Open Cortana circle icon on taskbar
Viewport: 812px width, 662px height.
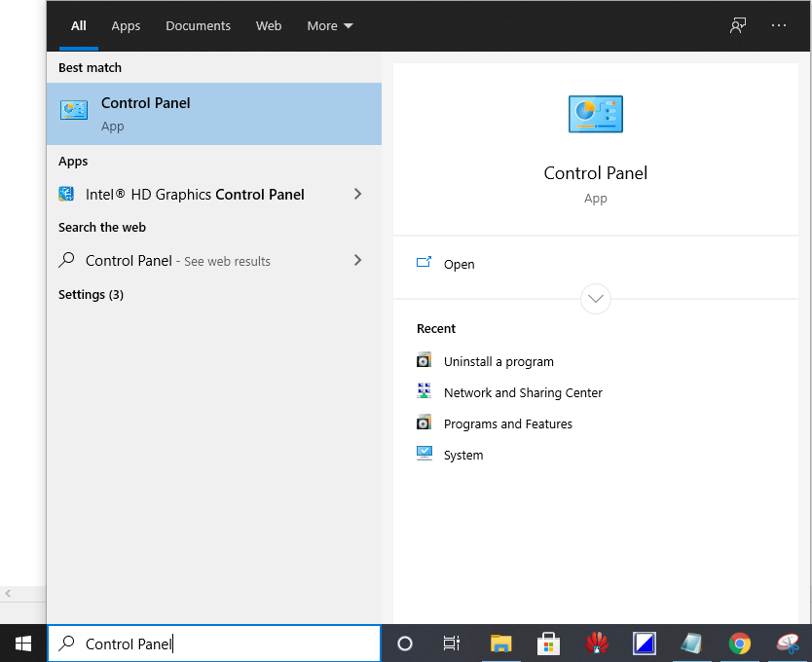405,644
